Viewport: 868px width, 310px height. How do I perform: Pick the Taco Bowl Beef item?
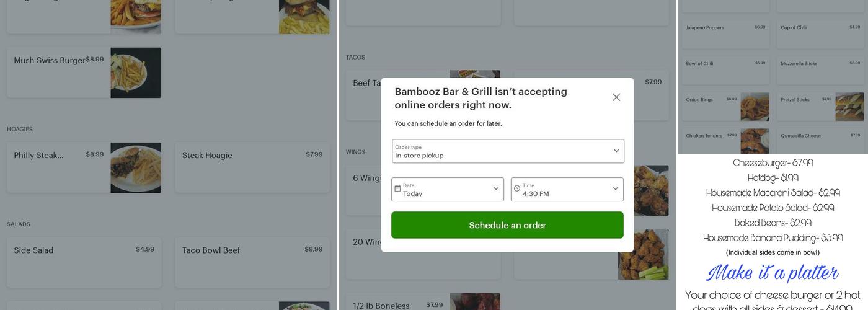click(x=252, y=262)
